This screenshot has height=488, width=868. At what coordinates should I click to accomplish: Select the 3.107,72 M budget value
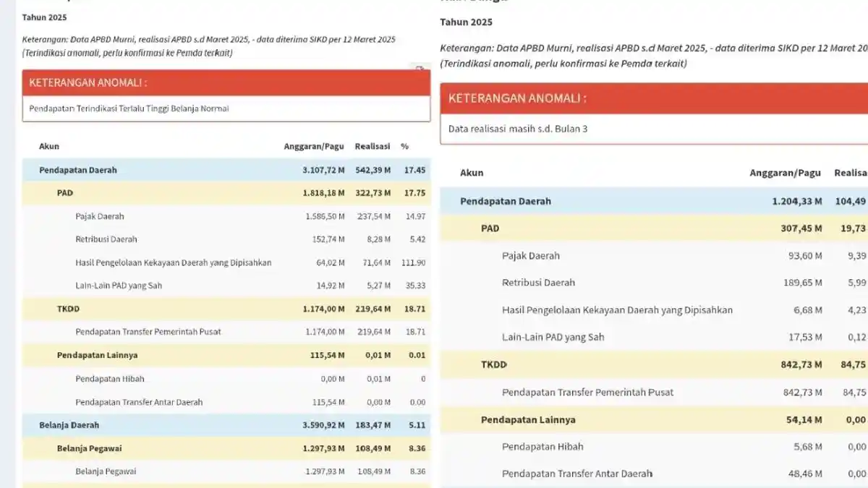(323, 170)
